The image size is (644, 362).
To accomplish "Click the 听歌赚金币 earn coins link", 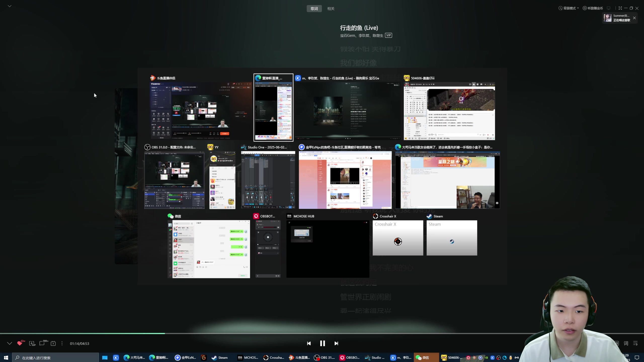I will (593, 8).
